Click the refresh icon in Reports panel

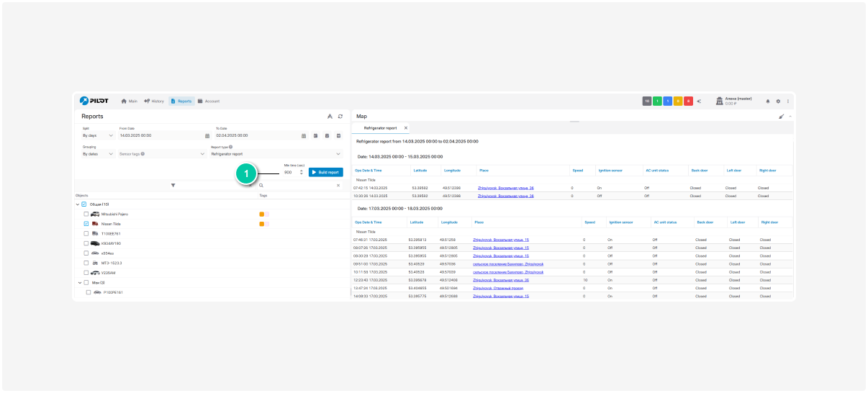click(340, 116)
